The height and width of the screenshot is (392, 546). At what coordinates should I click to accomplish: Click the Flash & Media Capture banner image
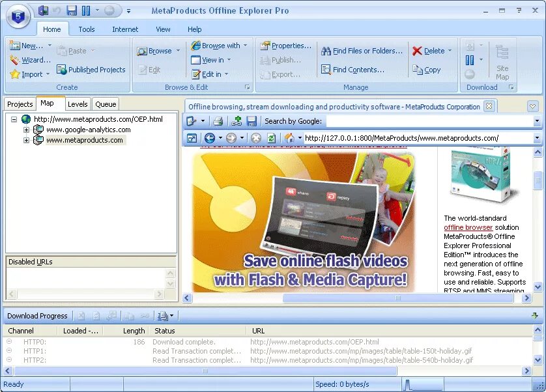pyautogui.click(x=304, y=222)
